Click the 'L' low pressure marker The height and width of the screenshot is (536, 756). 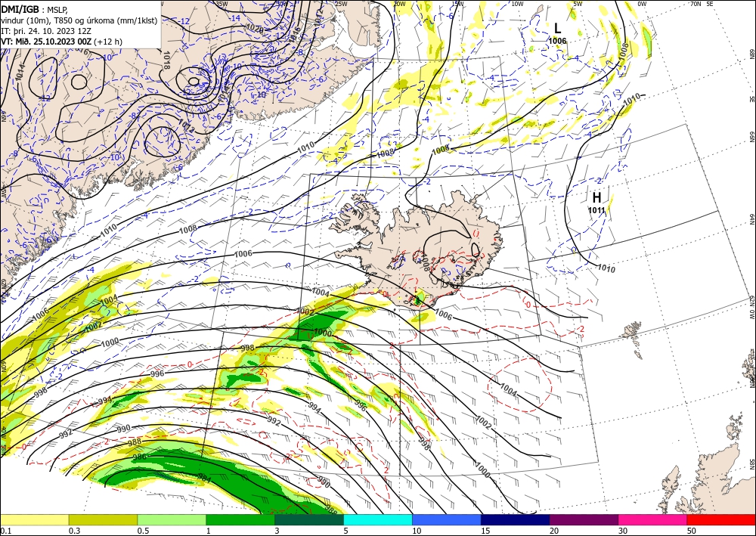click(557, 29)
